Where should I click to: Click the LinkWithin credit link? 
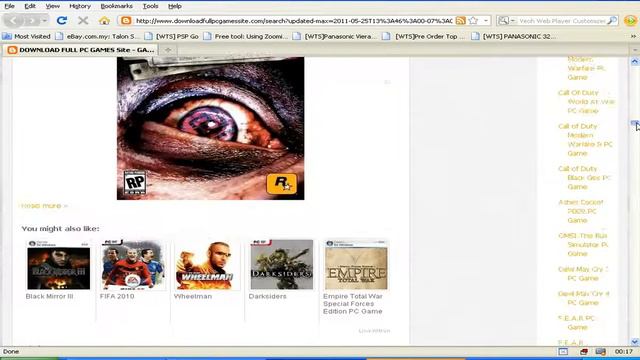374,331
